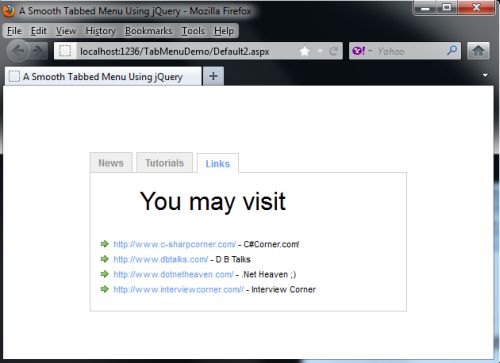Open the File menu
Screen dimensions: 500x363
14,31
